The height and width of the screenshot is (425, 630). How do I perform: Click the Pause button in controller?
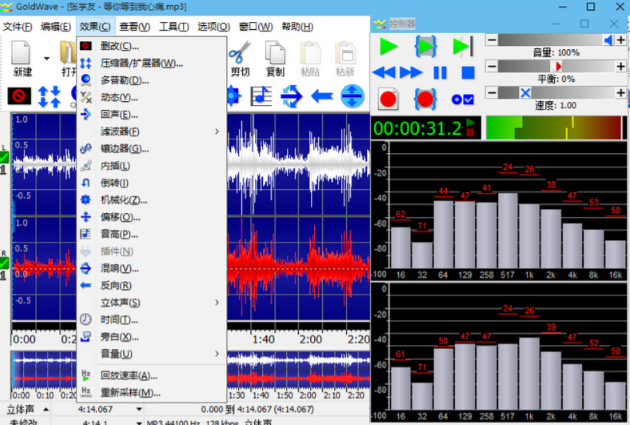tap(440, 72)
